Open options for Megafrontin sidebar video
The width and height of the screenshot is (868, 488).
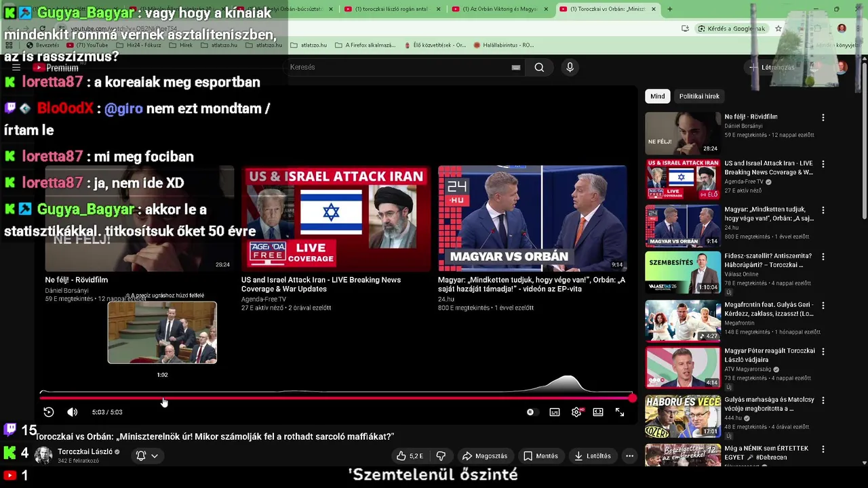click(x=823, y=306)
